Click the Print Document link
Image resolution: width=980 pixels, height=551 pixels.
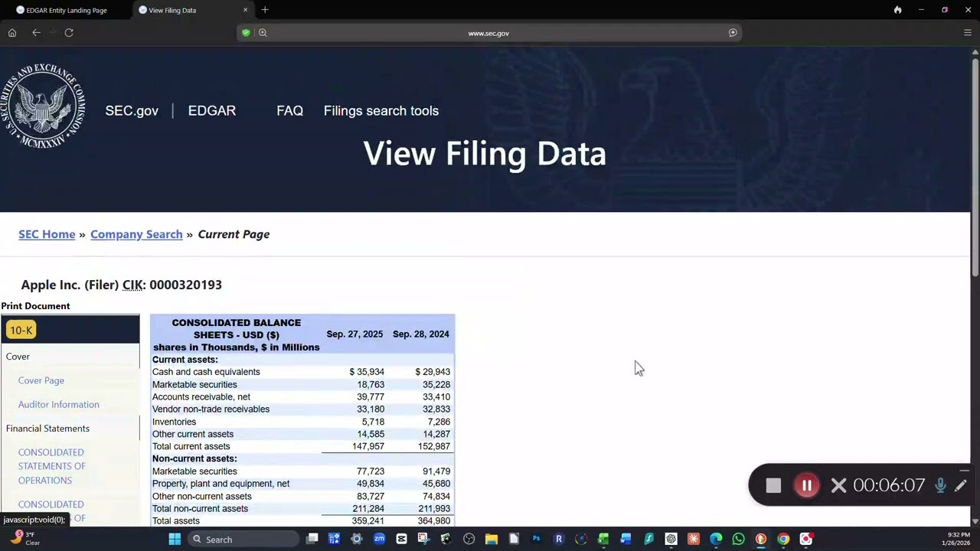pos(35,306)
